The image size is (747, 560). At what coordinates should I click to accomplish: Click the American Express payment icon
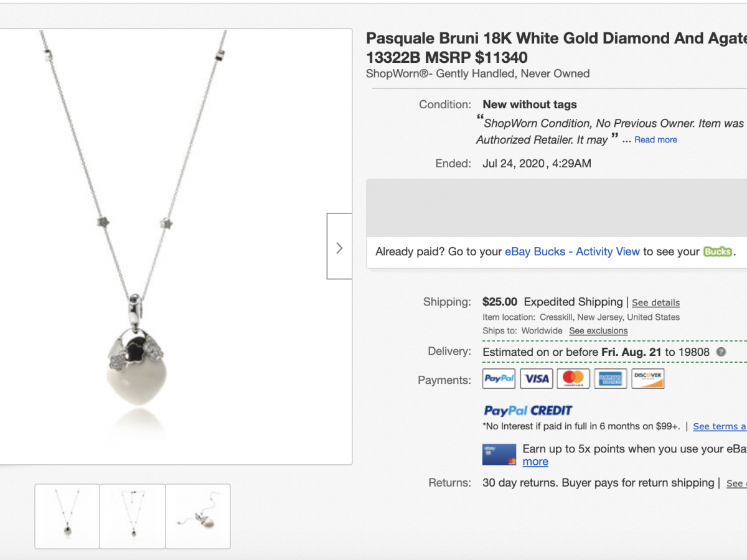[x=610, y=378]
